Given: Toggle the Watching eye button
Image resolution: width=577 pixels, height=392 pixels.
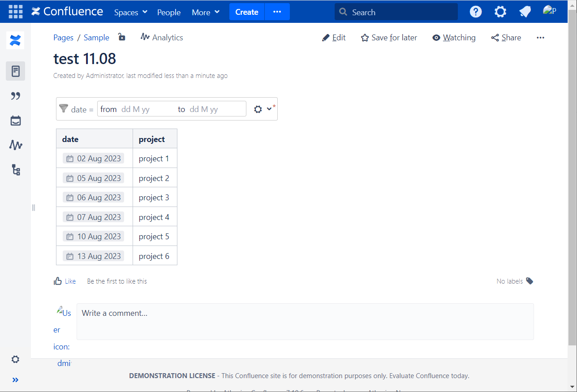Looking at the screenshot, I should click(x=454, y=38).
